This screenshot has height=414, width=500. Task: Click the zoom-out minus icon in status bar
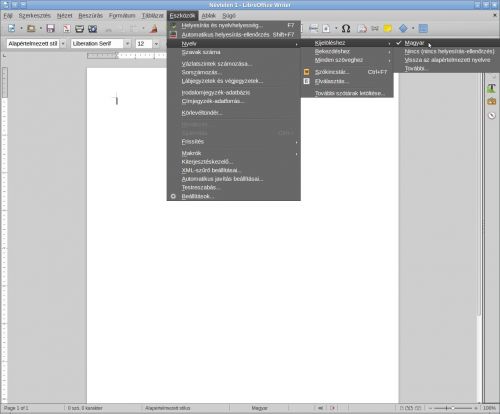(x=430, y=408)
